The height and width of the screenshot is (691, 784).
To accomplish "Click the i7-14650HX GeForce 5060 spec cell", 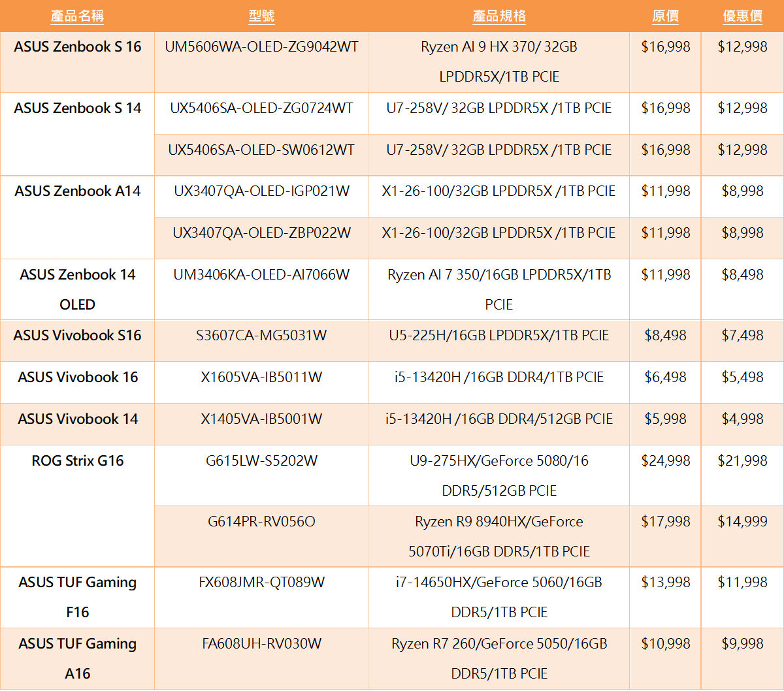I will coord(499,597).
